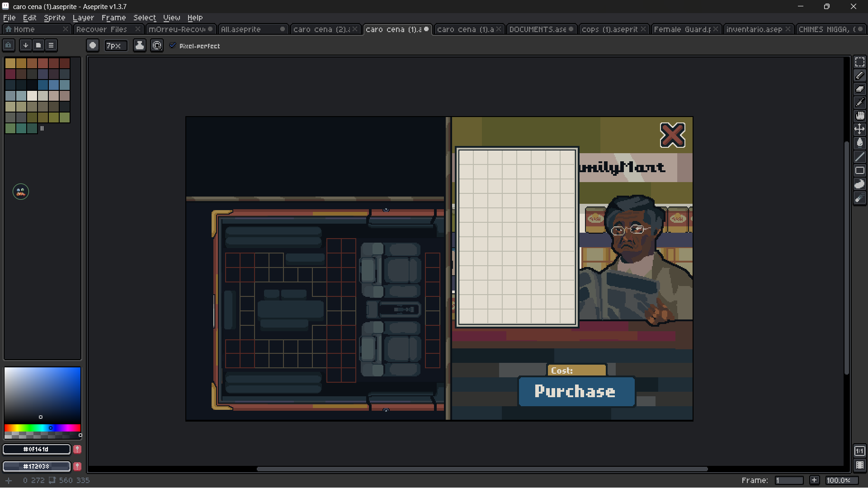868x488 pixels.
Task: Pick the cream white palette swatch
Action: [x=32, y=95]
